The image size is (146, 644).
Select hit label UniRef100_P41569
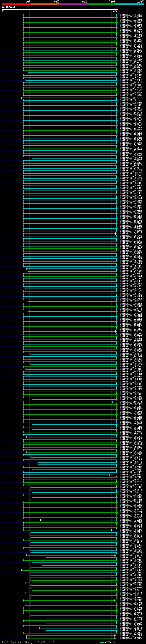[131, 357]
